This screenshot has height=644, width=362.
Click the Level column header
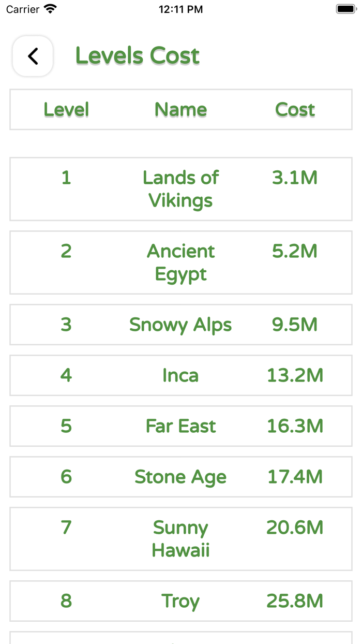pos(66,109)
